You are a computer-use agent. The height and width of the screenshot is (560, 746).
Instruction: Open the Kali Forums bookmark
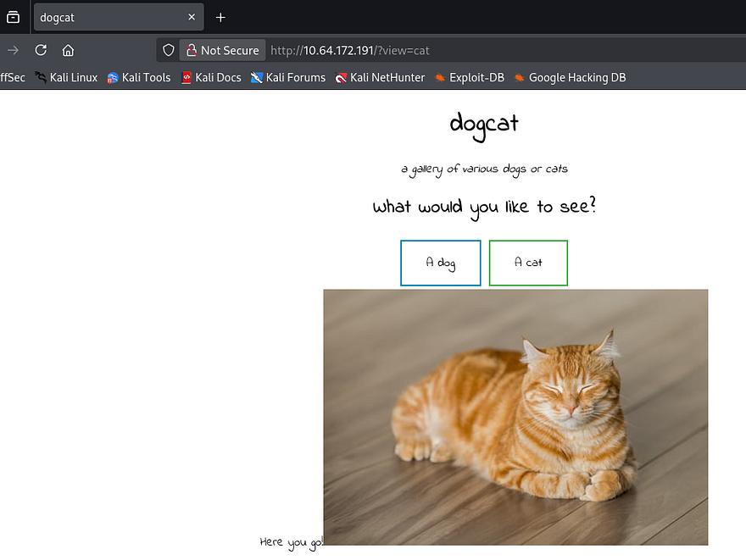pyautogui.click(x=287, y=77)
